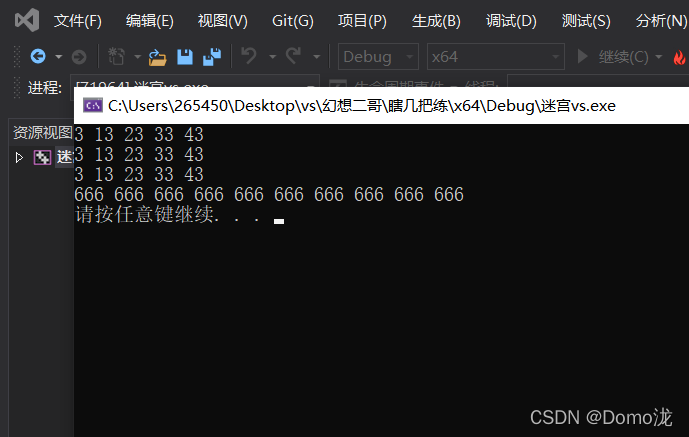Open the x64 platform dropdown
689x437 pixels.
(495, 57)
